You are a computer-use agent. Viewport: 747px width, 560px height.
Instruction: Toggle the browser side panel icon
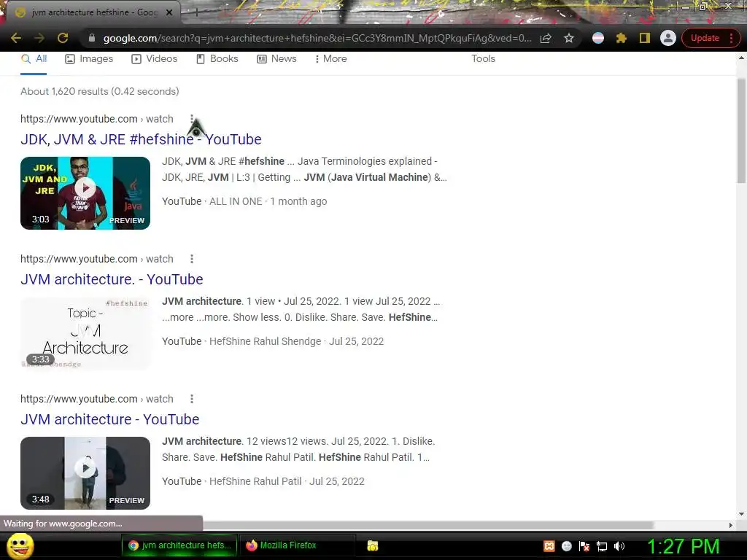645,38
